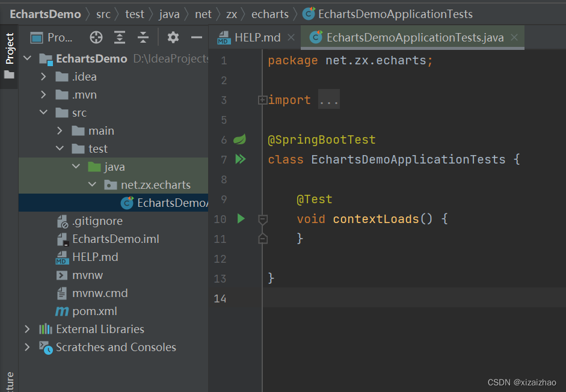Open the Project tool window side tab

point(9,57)
